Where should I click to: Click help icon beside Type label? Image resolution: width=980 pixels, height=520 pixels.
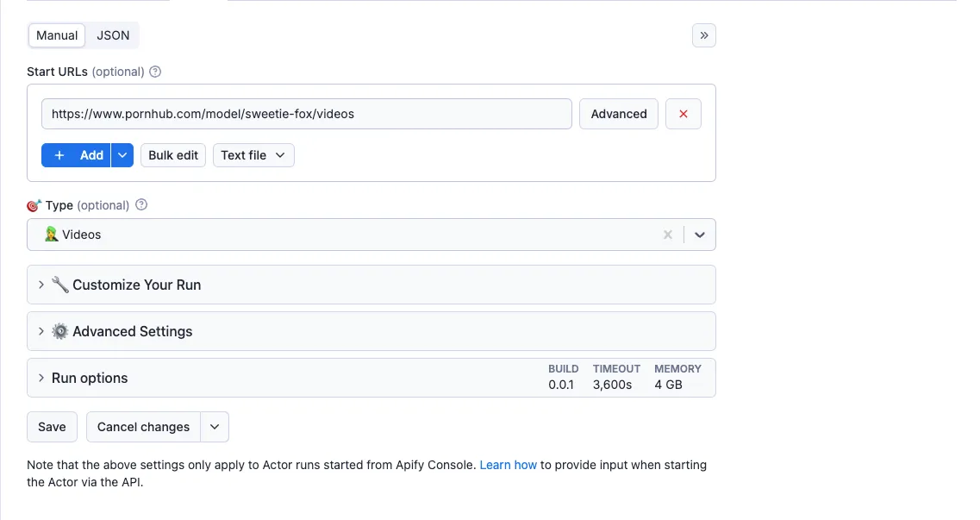point(141,205)
